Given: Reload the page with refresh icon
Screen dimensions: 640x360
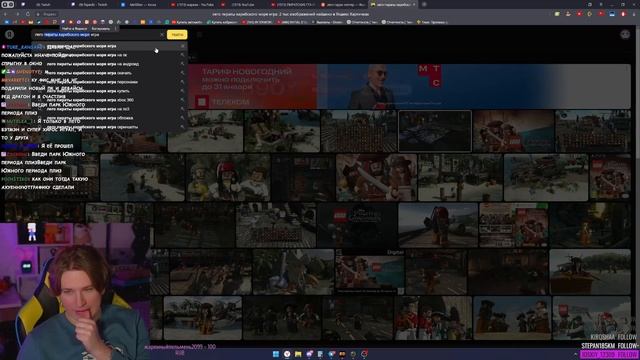Looking at the screenshot, I should (x=27, y=14).
